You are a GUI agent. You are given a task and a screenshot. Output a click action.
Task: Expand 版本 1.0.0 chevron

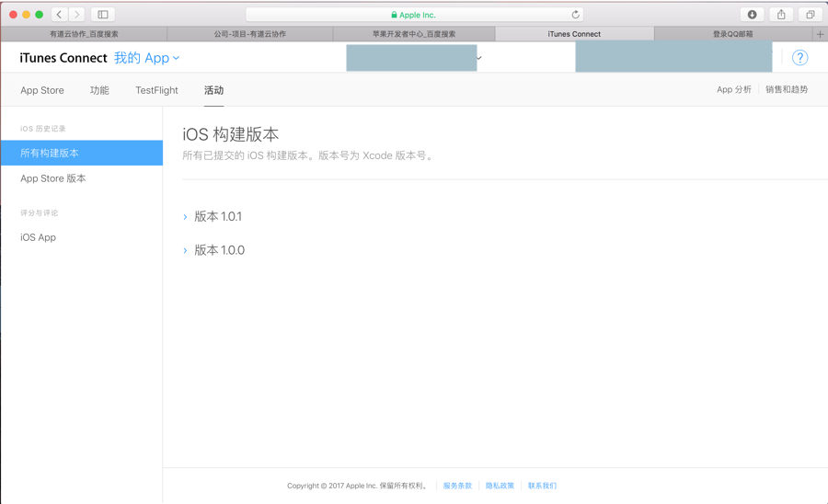(x=185, y=251)
